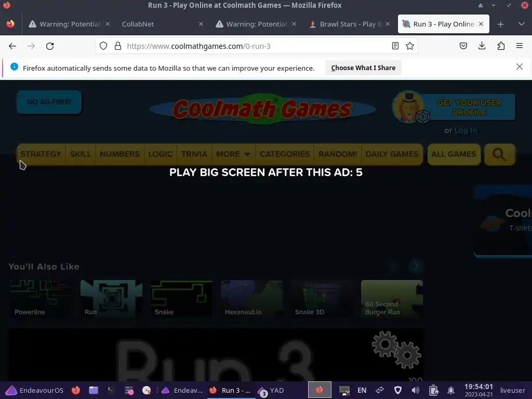Image resolution: width=532 pixels, height=399 pixels.
Task: Close the Run 3 - Play Online tab
Action: click(x=481, y=24)
